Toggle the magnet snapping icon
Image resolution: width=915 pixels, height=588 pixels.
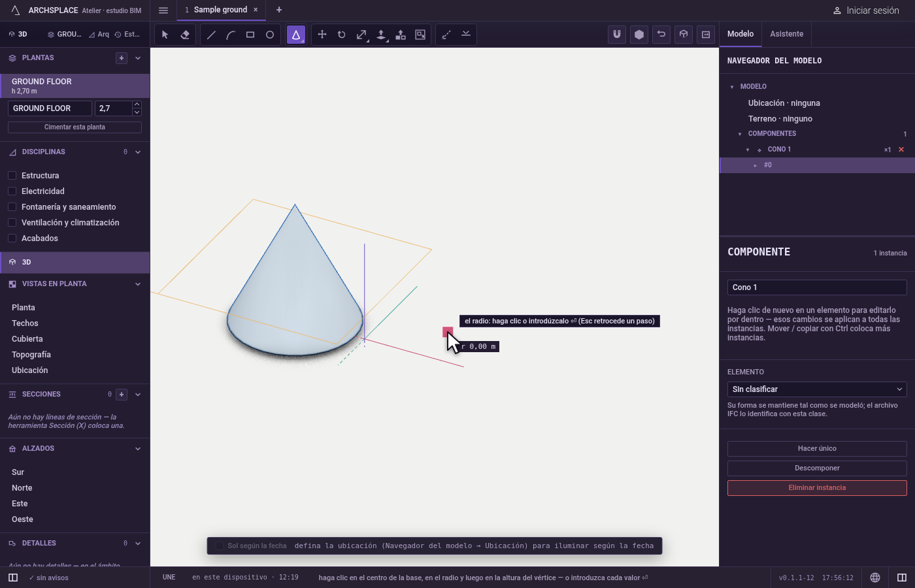tap(617, 35)
